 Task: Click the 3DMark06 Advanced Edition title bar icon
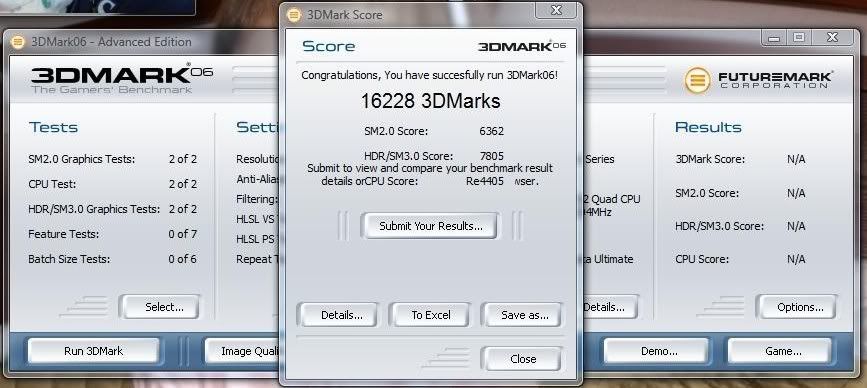(x=18, y=42)
